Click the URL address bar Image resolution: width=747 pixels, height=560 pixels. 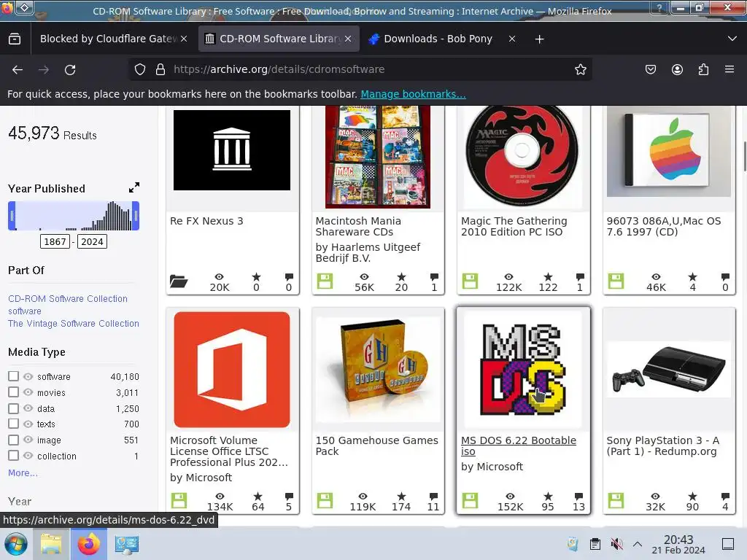tap(360, 69)
